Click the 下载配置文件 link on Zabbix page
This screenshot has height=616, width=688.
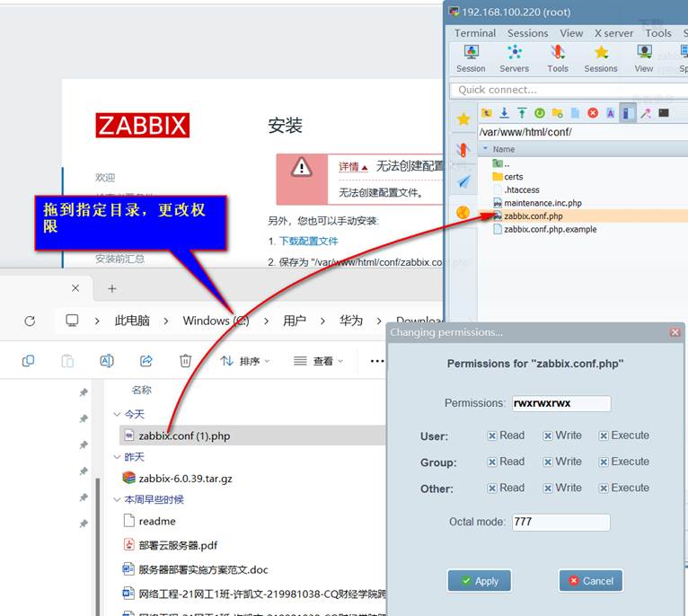point(308,242)
